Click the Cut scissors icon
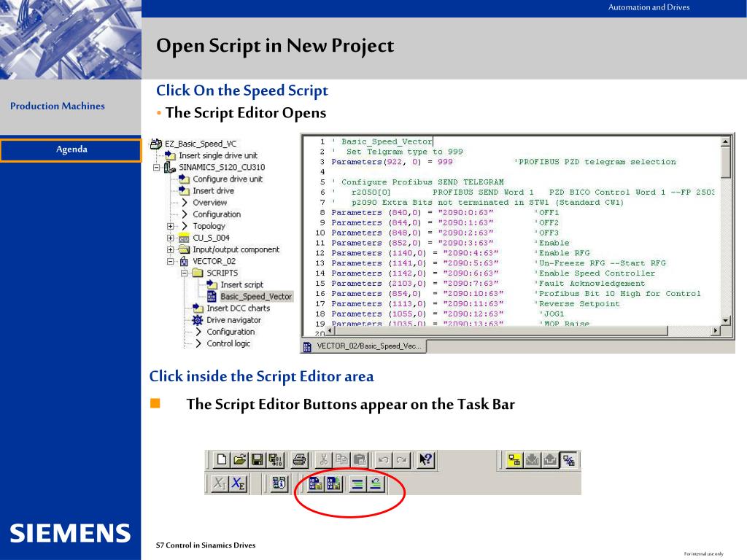Screen dimensions: 747x560 pos(324,459)
